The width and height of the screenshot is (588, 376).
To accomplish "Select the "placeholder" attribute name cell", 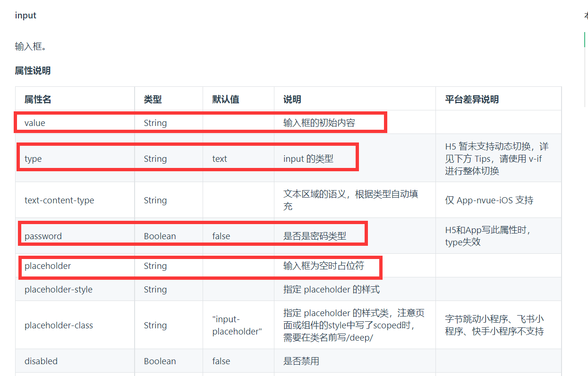I will [x=48, y=266].
